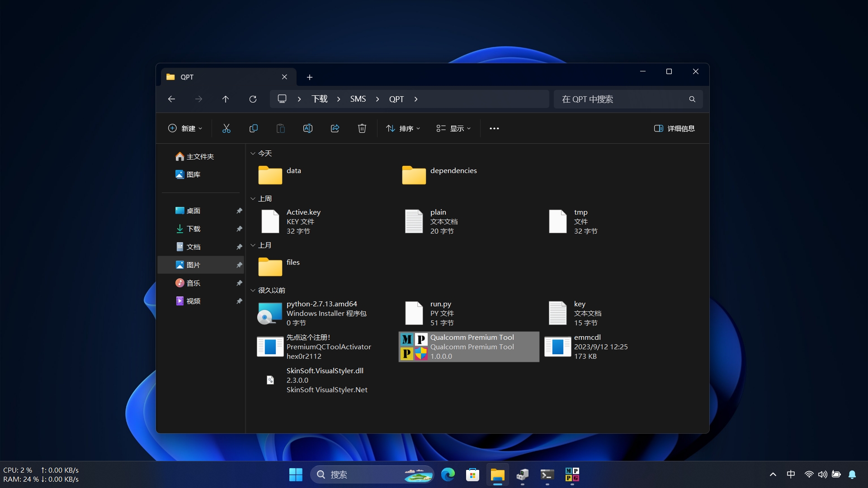Image resolution: width=868 pixels, height=488 pixels.
Task: Open the 显示 view dropdown
Action: [453, 129]
